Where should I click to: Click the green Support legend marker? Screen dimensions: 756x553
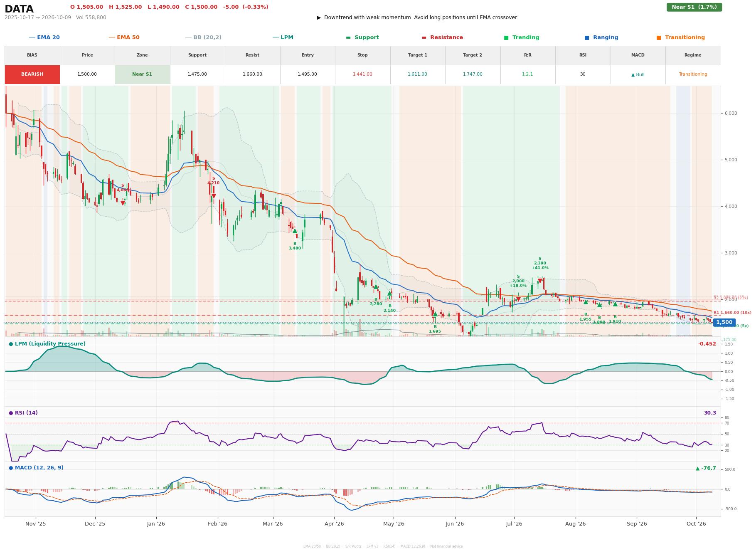pyautogui.click(x=348, y=37)
